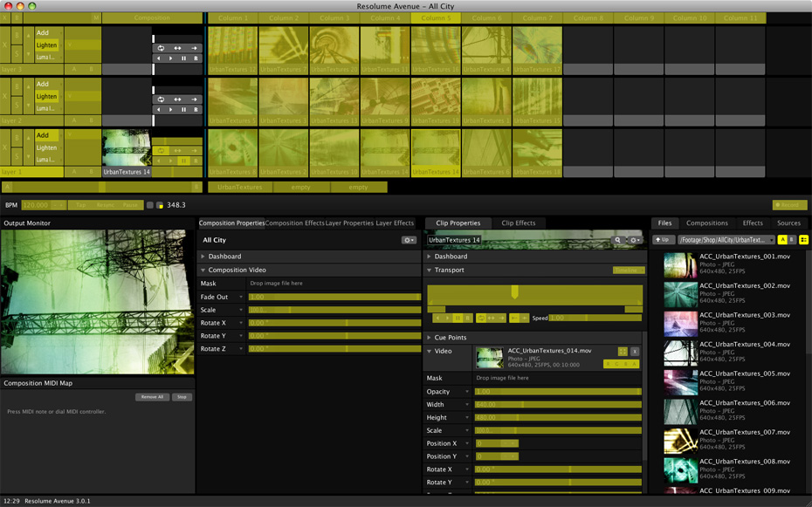This screenshot has width=812, height=507.
Task: Open the Layer Effects tab
Action: coord(395,223)
